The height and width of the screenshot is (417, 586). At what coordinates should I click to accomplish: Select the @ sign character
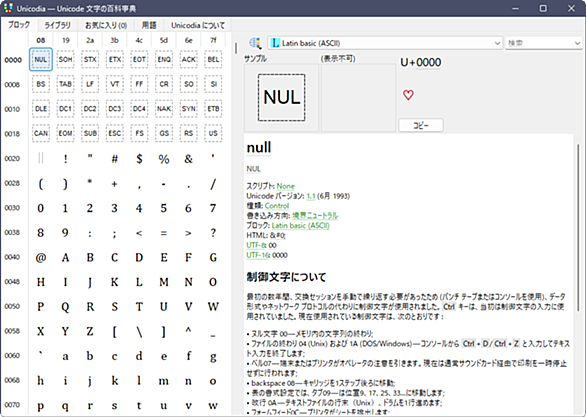click(x=41, y=257)
